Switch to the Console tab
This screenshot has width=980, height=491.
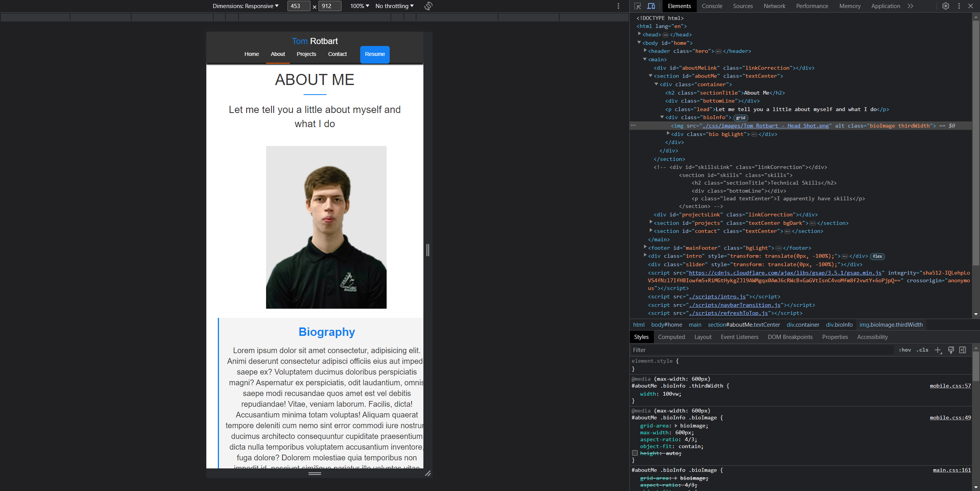pos(712,6)
